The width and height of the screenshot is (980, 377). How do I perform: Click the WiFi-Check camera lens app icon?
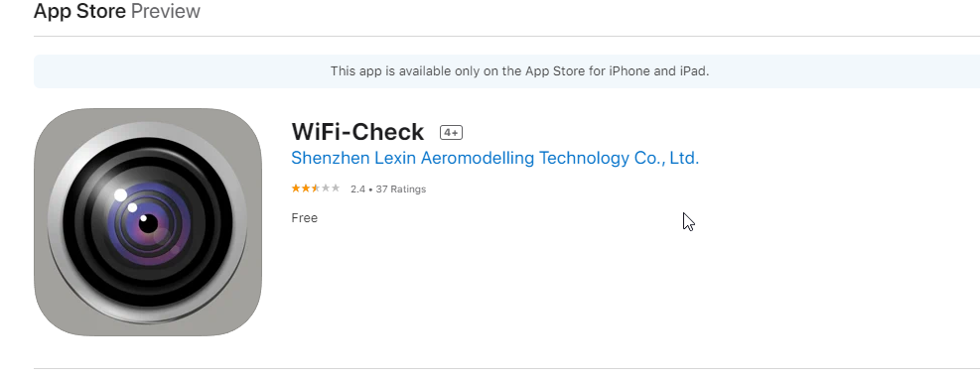148,222
